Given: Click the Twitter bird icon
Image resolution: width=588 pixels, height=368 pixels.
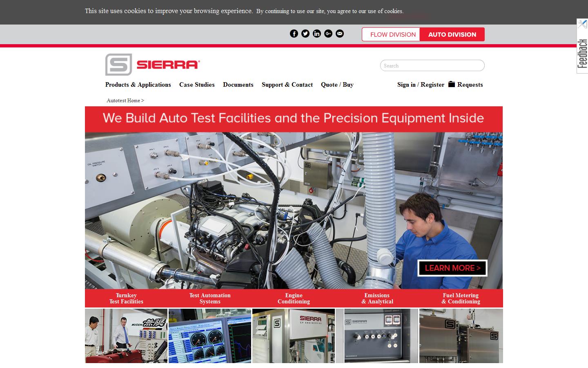Looking at the screenshot, I should pos(305,34).
